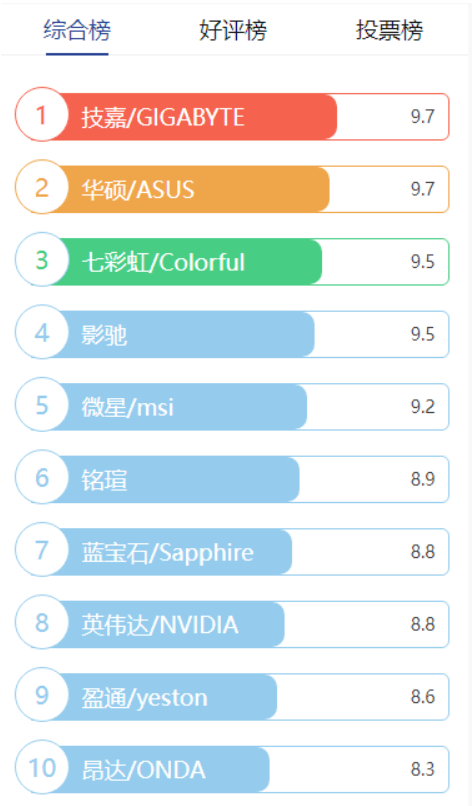Open the 英伟达/NVIDIA brand entry
This screenshot has width=473, height=806.
pyautogui.click(x=232, y=625)
